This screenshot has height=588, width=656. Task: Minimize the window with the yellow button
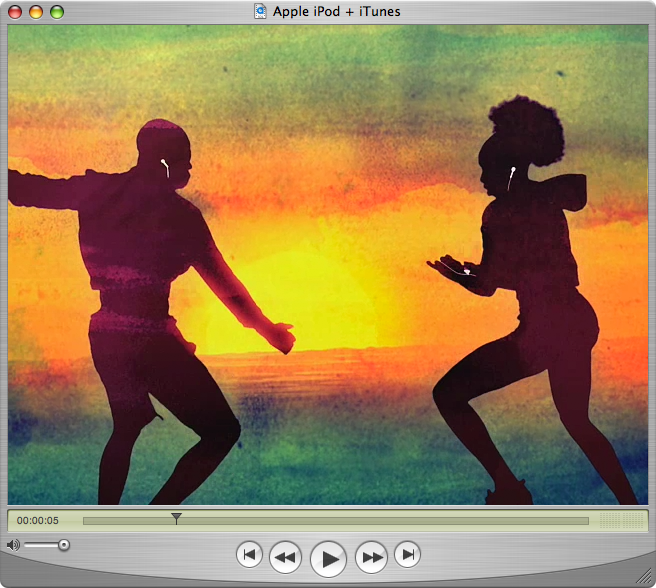point(36,12)
